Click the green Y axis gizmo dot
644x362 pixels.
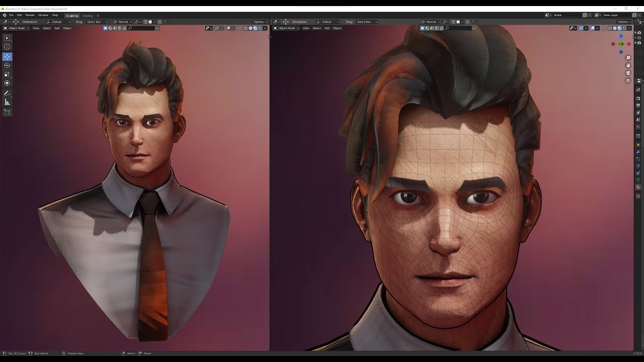click(622, 44)
